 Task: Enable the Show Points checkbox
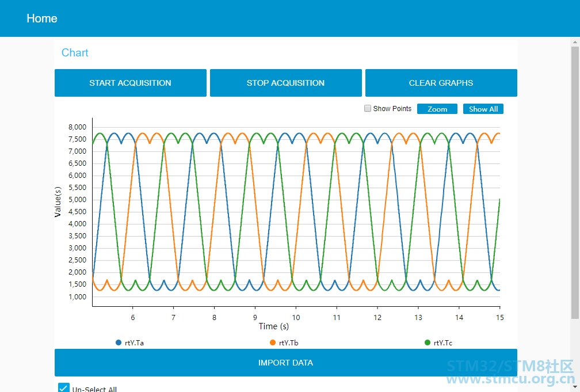coord(368,108)
